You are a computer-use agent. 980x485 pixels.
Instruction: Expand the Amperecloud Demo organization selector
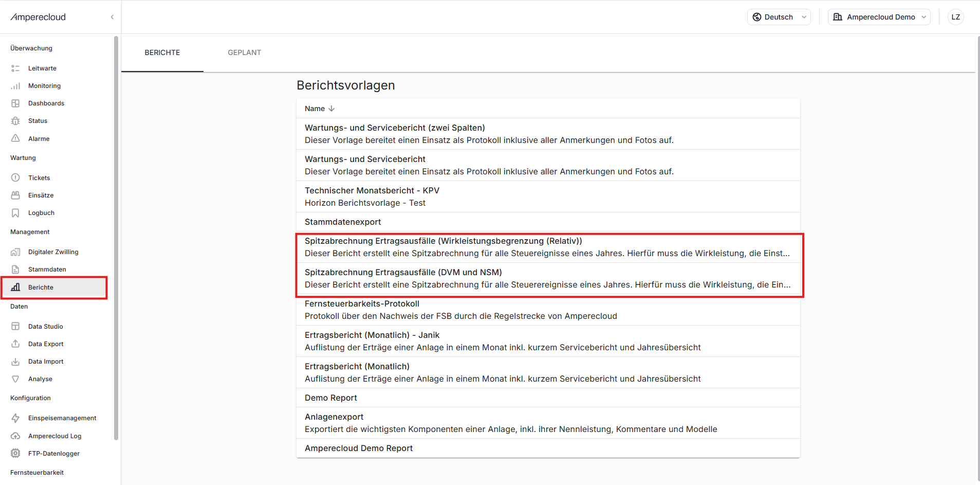[879, 17]
